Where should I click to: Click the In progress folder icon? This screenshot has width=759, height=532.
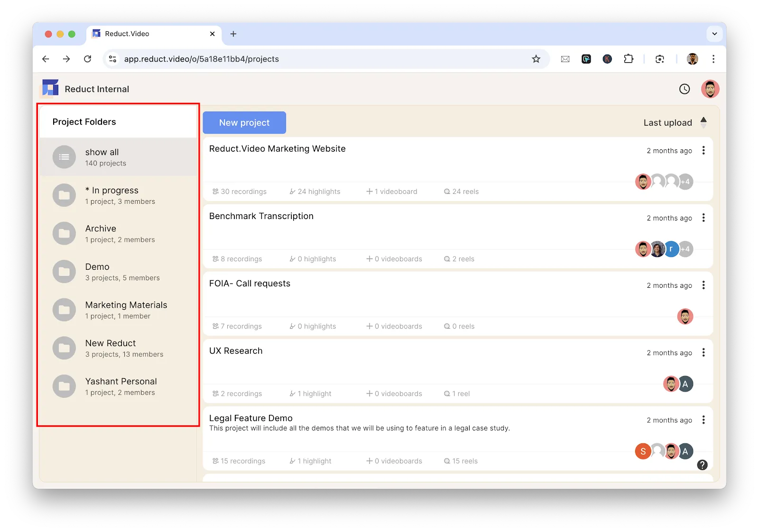coord(64,195)
